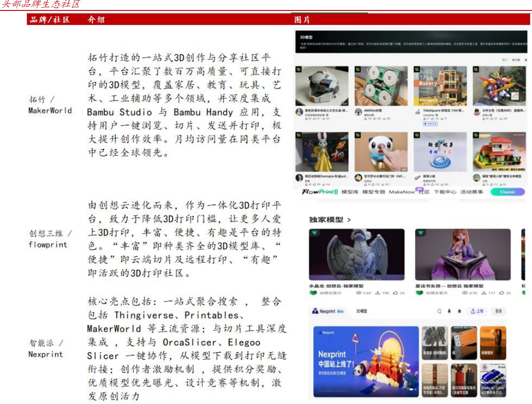Select the green 热门 sort tab in MakerWorld
The height and width of the screenshot is (404, 532).
coord(505,60)
